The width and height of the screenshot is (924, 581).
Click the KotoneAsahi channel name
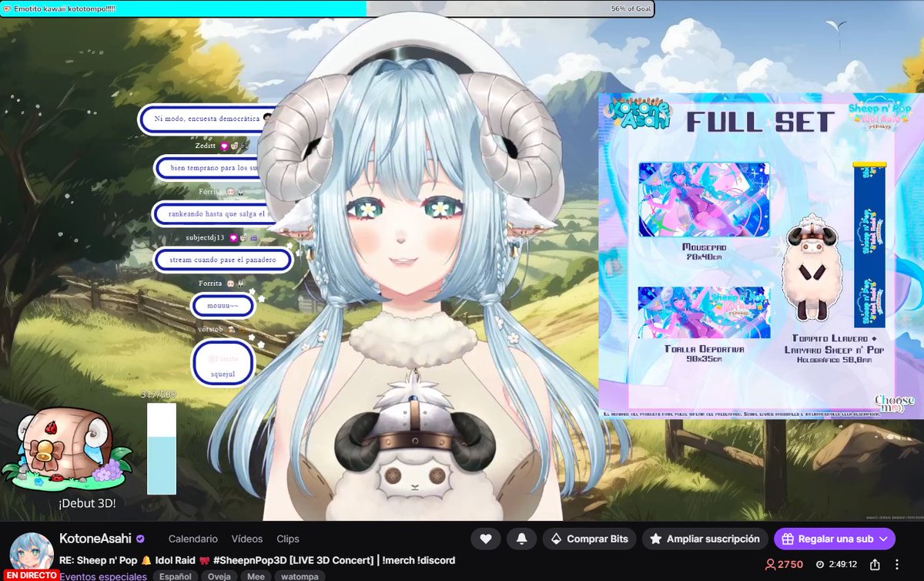tap(95, 539)
